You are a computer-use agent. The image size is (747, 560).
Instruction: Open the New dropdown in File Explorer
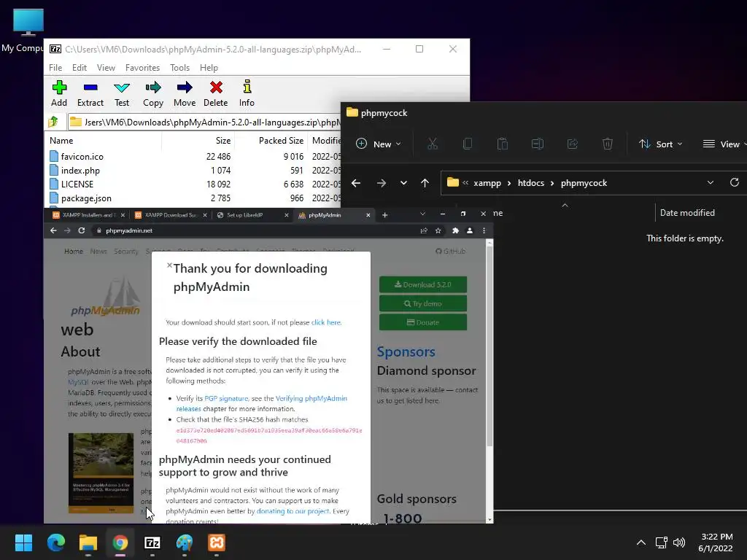[x=379, y=144]
